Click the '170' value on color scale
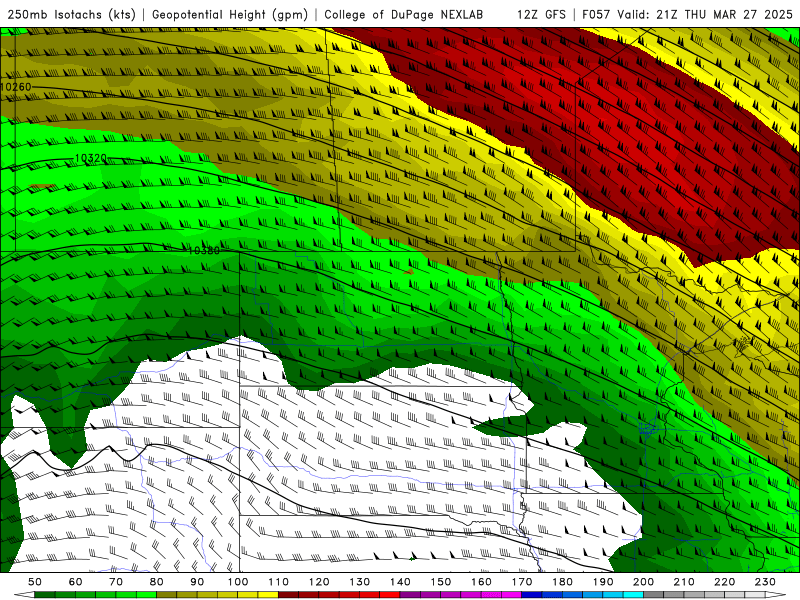This screenshot has width=800, height=600. click(x=522, y=582)
